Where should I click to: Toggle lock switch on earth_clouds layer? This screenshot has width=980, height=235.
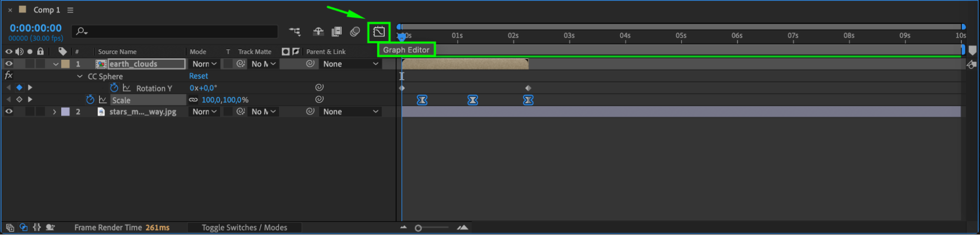[x=41, y=64]
